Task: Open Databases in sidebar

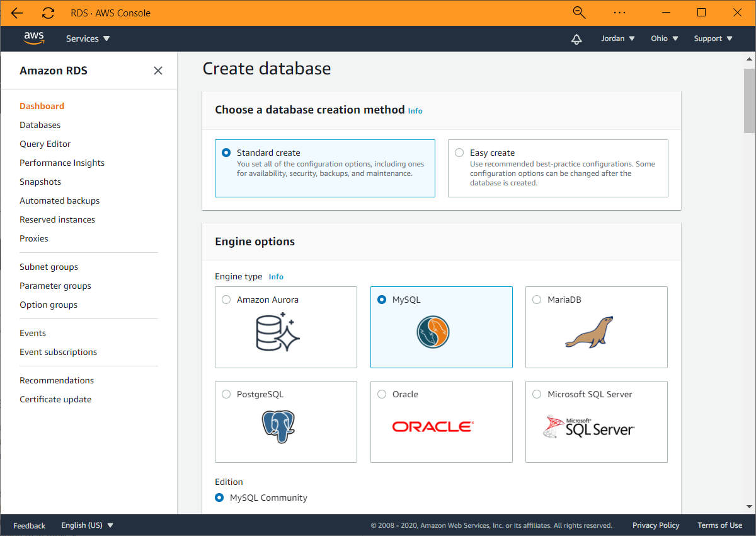Action: pyautogui.click(x=40, y=125)
